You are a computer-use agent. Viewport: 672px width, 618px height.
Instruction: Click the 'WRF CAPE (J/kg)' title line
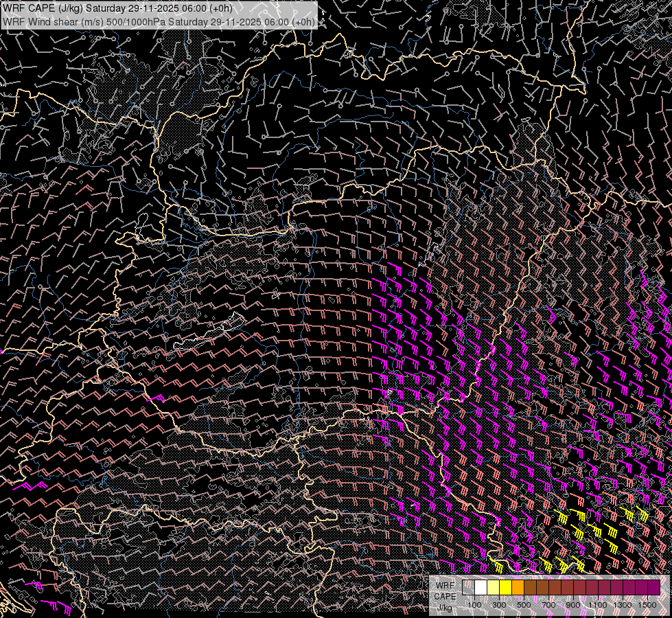(x=117, y=8)
